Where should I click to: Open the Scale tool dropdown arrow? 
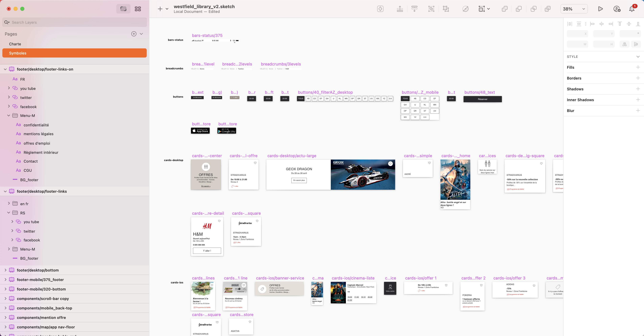tap(488, 9)
